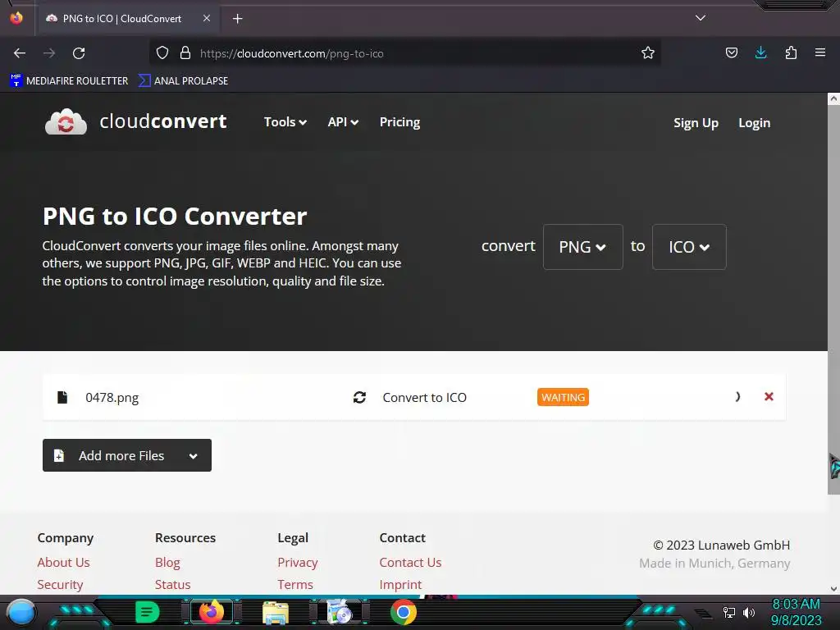Expand the Add more Files dropdown arrow
The height and width of the screenshot is (630, 840).
[x=194, y=456]
